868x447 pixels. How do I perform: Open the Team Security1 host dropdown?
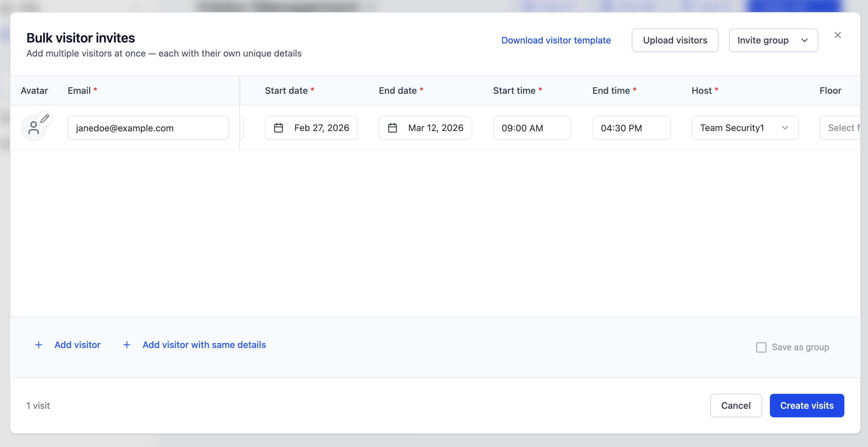[745, 128]
